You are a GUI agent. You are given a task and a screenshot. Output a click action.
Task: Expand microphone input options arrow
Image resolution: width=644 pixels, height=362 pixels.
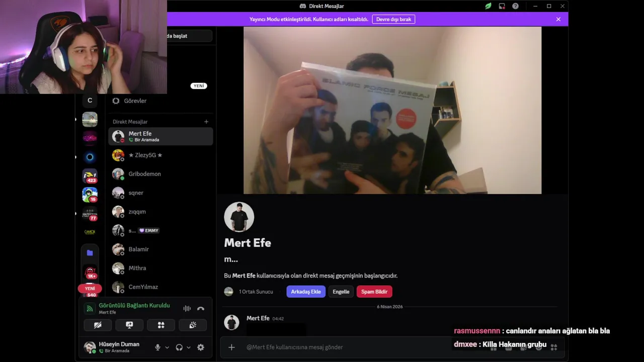[x=167, y=347]
